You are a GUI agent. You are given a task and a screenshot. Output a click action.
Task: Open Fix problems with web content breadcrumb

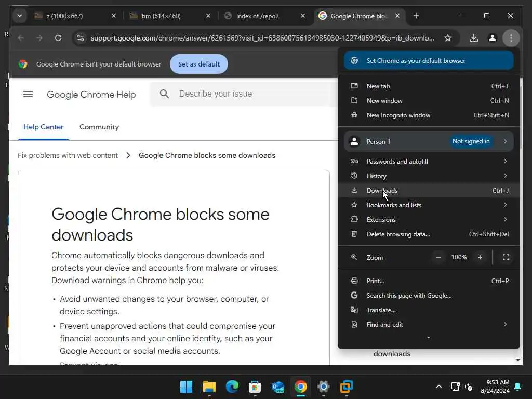pos(68,155)
